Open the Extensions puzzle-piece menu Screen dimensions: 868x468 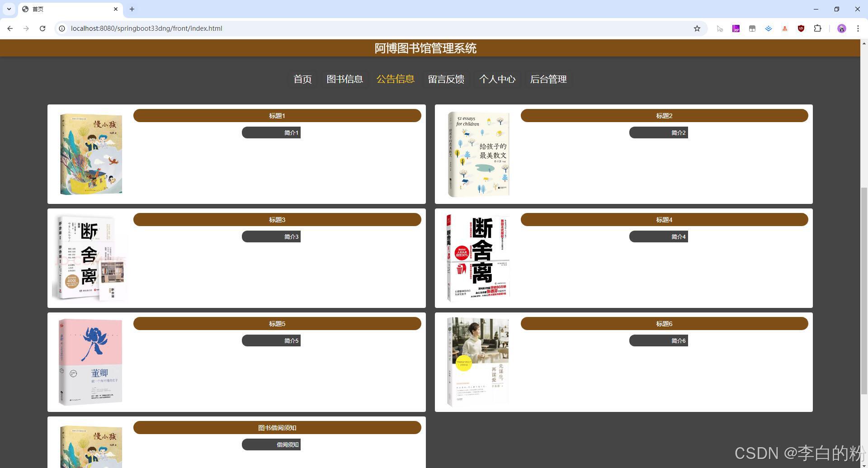[817, 28]
